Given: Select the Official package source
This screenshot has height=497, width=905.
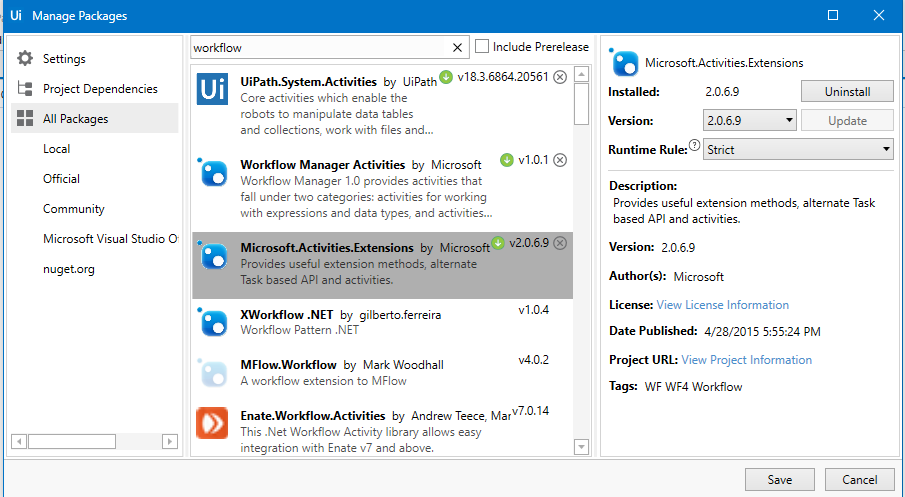Looking at the screenshot, I should pos(61,178).
